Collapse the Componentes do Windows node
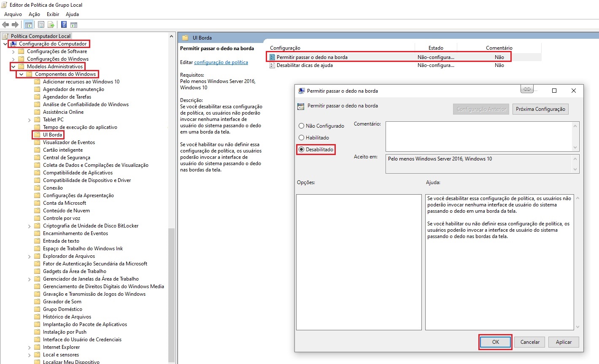This screenshot has height=364, width=599. [x=21, y=74]
